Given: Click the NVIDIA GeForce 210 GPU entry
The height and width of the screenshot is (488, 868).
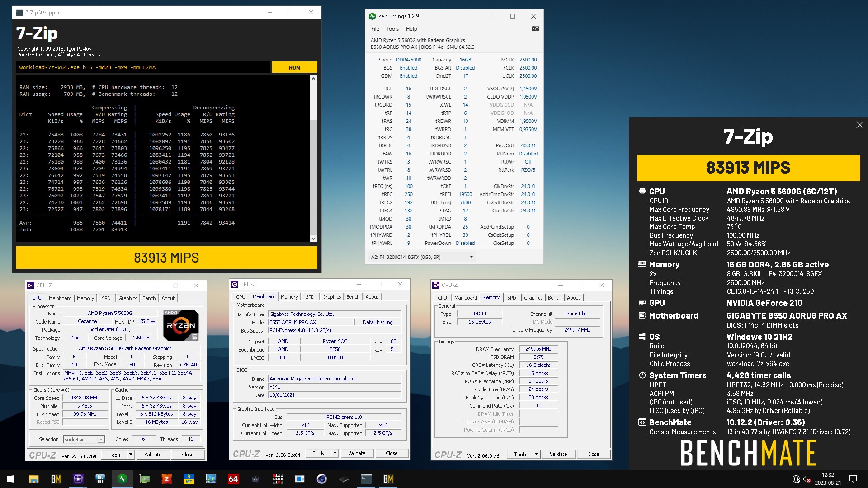Looking at the screenshot, I should [764, 303].
